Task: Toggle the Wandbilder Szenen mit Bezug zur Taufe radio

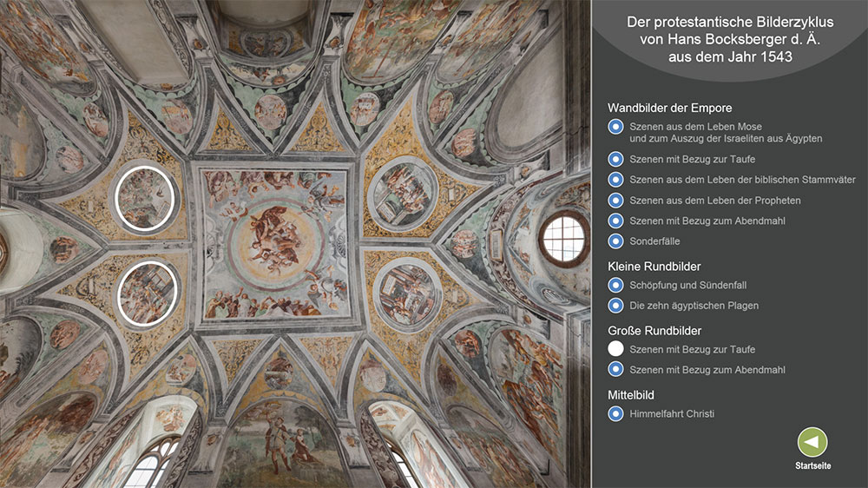Action: point(615,159)
